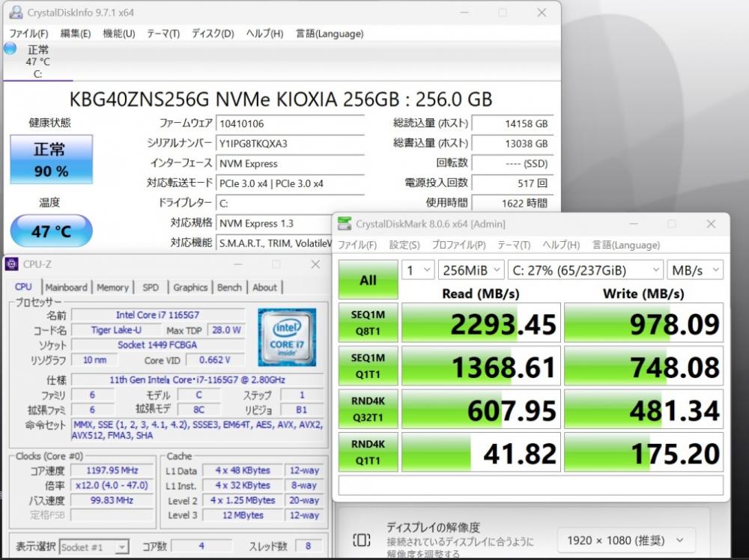Screen dimensions: 749x560
Task: Open the test size dropdown showing 256MiB
Action: (x=471, y=270)
